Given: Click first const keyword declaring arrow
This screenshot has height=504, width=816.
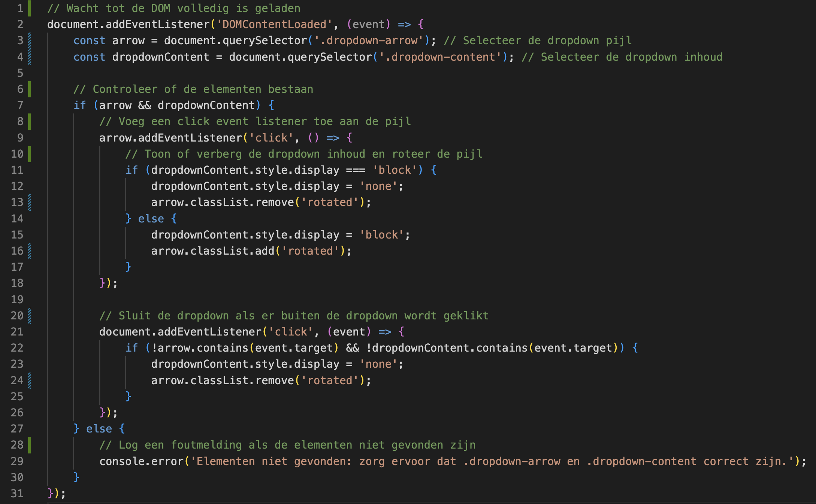Looking at the screenshot, I should pyautogui.click(x=89, y=41).
